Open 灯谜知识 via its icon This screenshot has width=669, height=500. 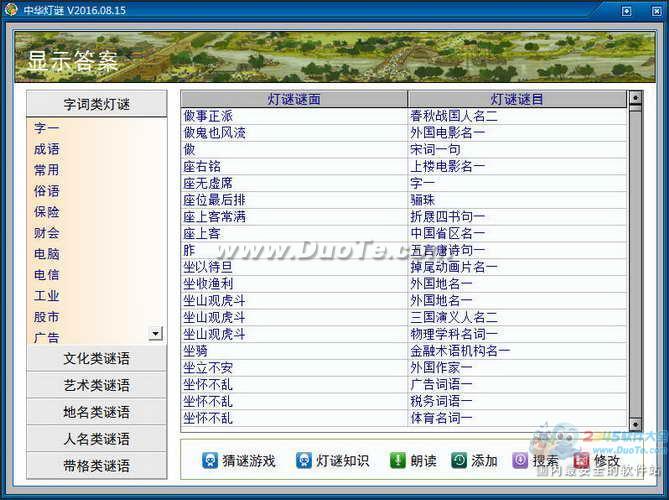[304, 460]
